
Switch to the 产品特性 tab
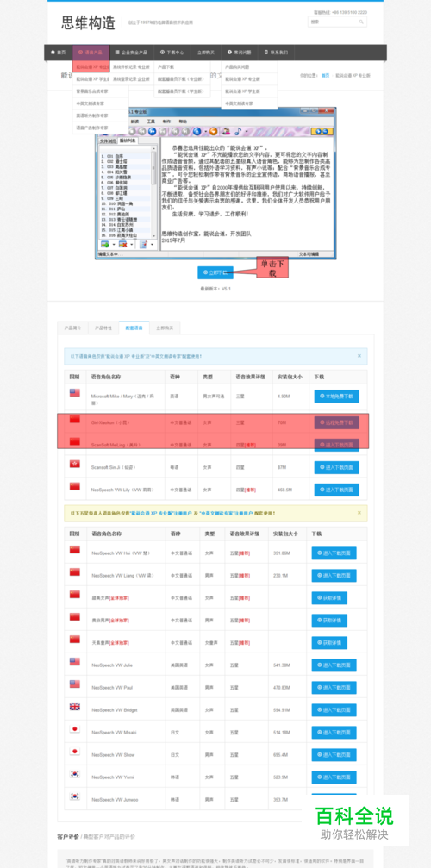(x=103, y=328)
